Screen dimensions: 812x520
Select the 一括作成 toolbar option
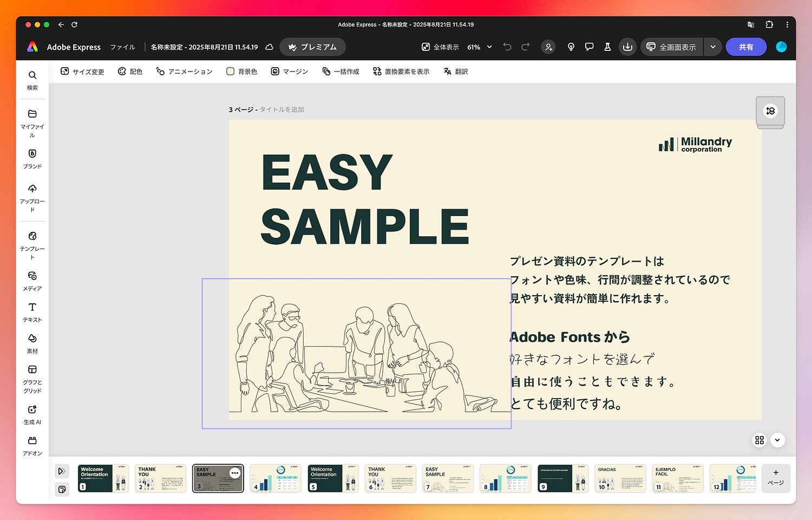[340, 71]
